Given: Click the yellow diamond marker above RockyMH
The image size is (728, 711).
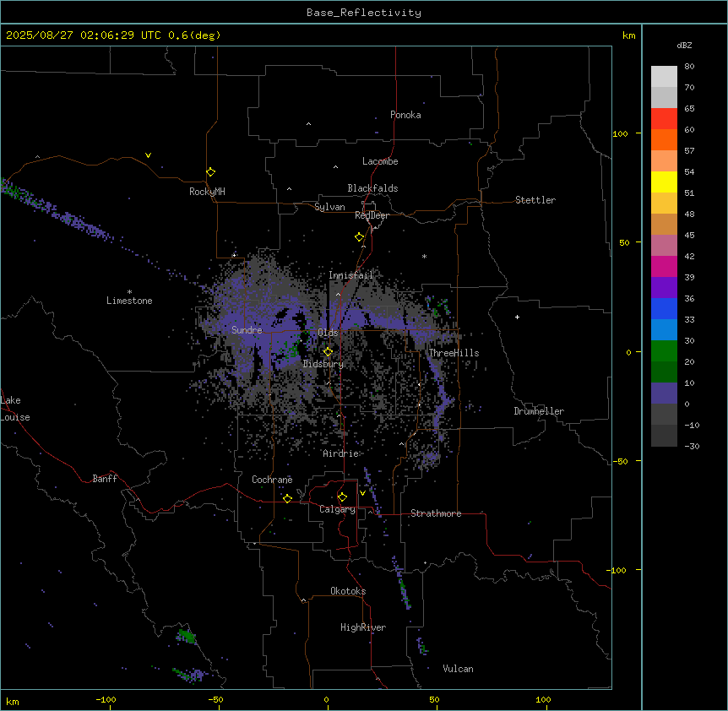Looking at the screenshot, I should pos(211,172).
